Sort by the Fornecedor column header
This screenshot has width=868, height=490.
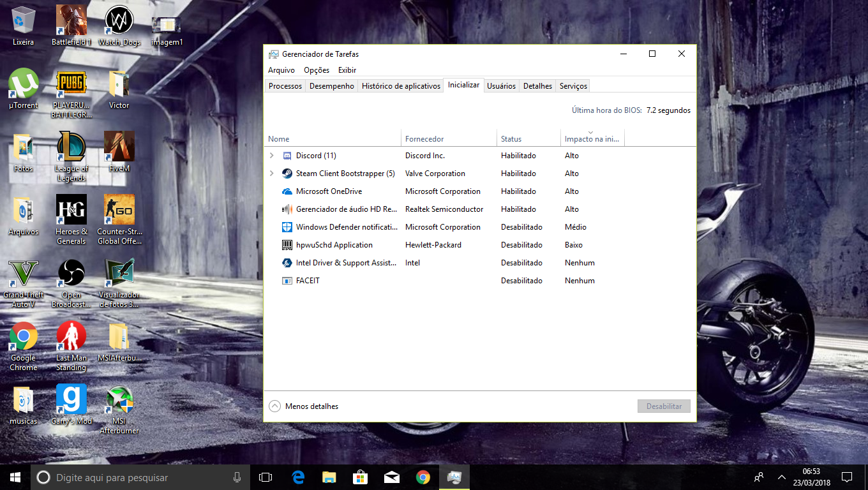(x=449, y=138)
